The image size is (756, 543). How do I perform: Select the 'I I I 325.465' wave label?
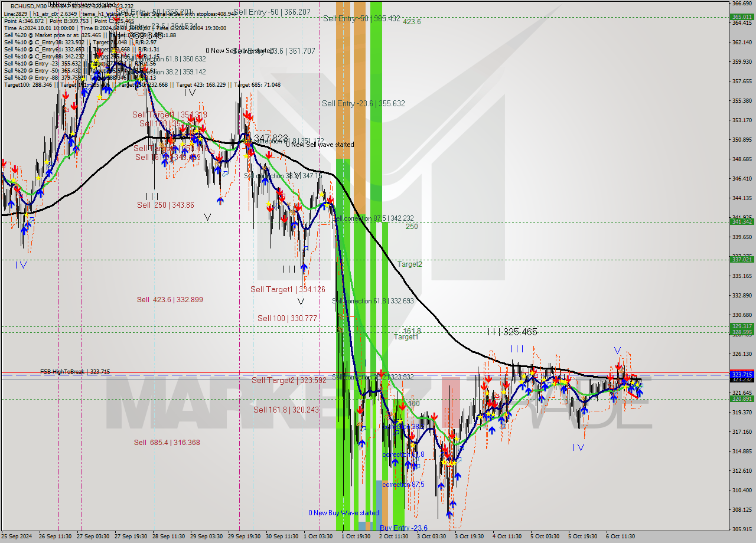(512, 332)
